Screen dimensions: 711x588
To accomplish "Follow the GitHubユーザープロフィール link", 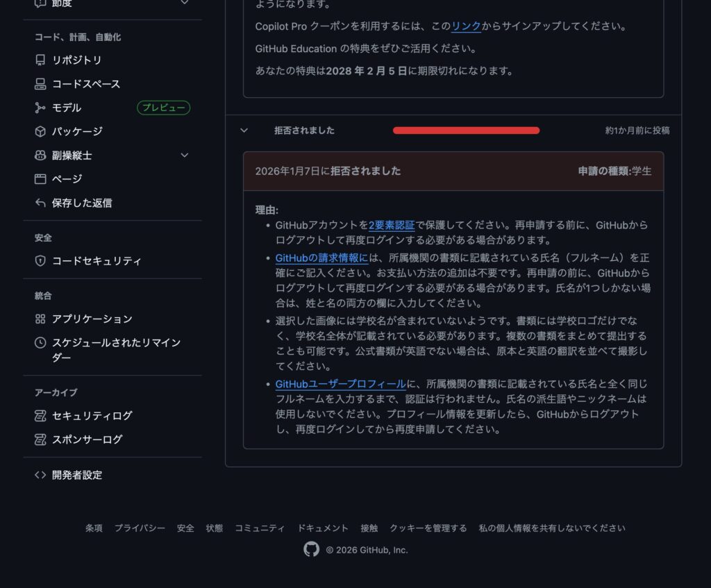I will [x=340, y=383].
